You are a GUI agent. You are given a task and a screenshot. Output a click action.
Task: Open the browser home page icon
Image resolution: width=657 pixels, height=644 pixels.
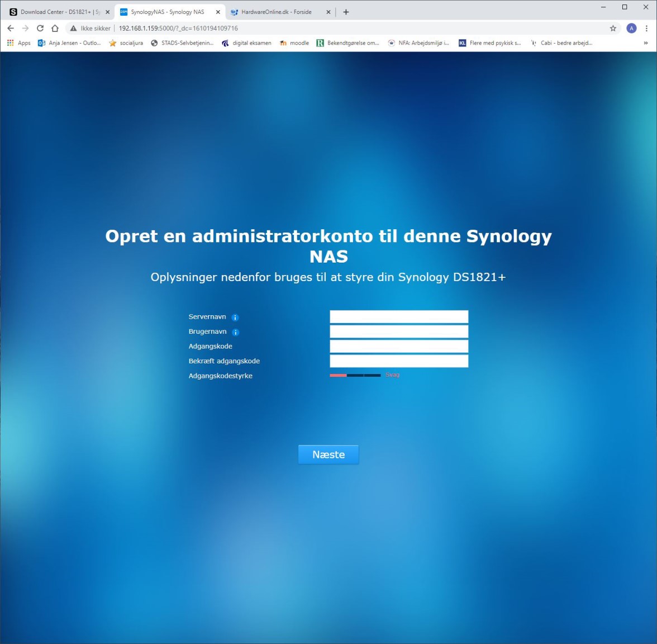[x=55, y=28]
